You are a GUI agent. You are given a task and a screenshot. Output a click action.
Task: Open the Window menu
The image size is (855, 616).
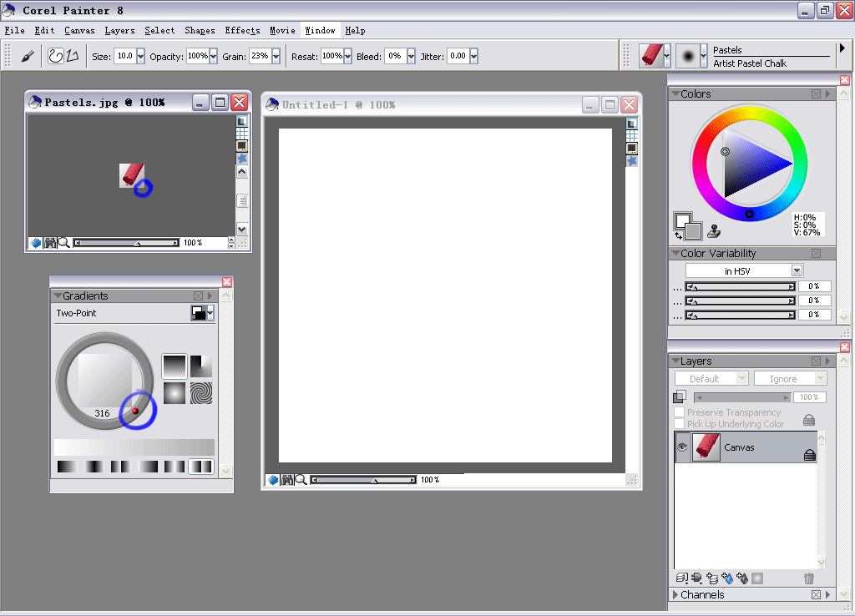point(320,31)
